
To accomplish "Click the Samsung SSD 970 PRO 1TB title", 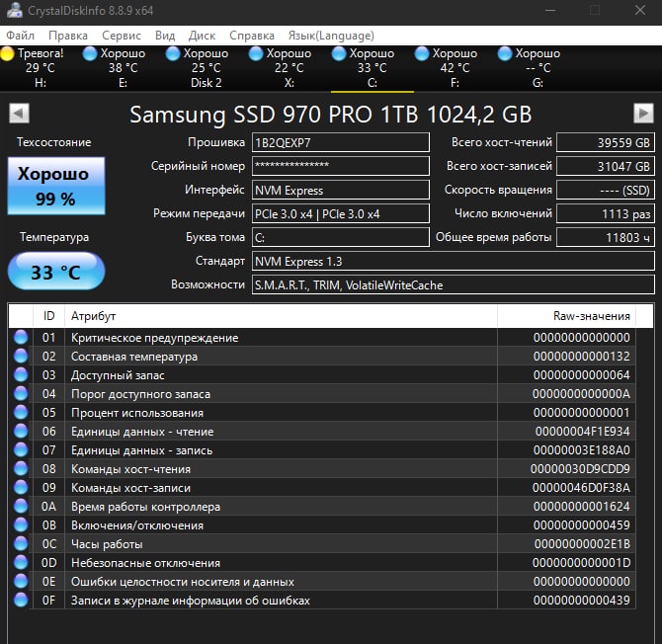I will click(331, 115).
